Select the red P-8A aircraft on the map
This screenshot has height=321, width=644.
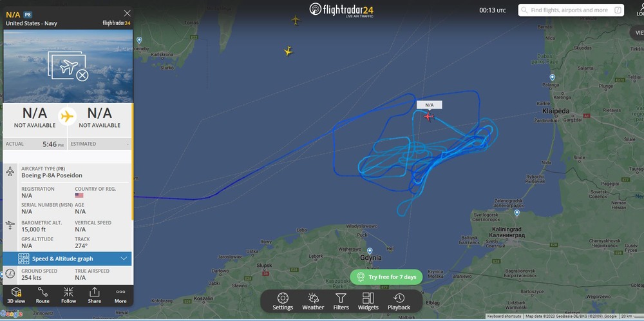(x=429, y=117)
